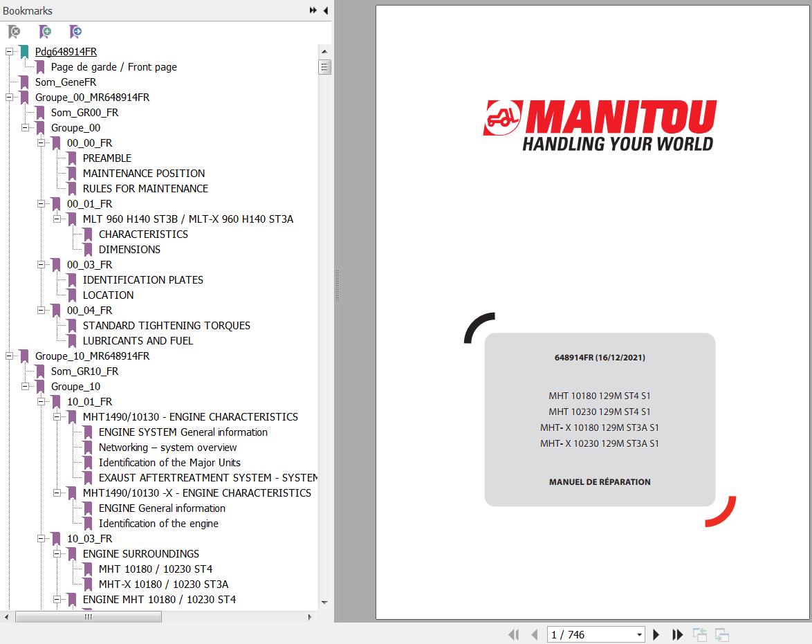This screenshot has height=644, width=812.
Task: Select the Som_GR10_FR bookmark
Action: click(84, 371)
